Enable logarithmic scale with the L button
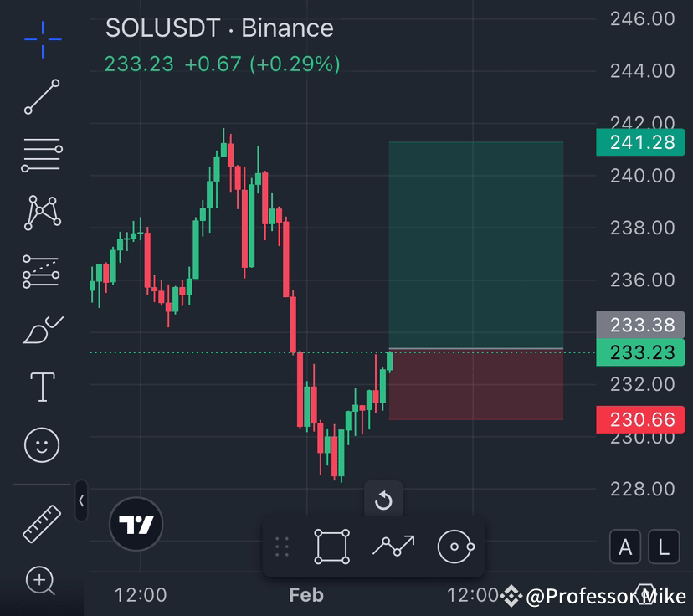 pos(662,547)
